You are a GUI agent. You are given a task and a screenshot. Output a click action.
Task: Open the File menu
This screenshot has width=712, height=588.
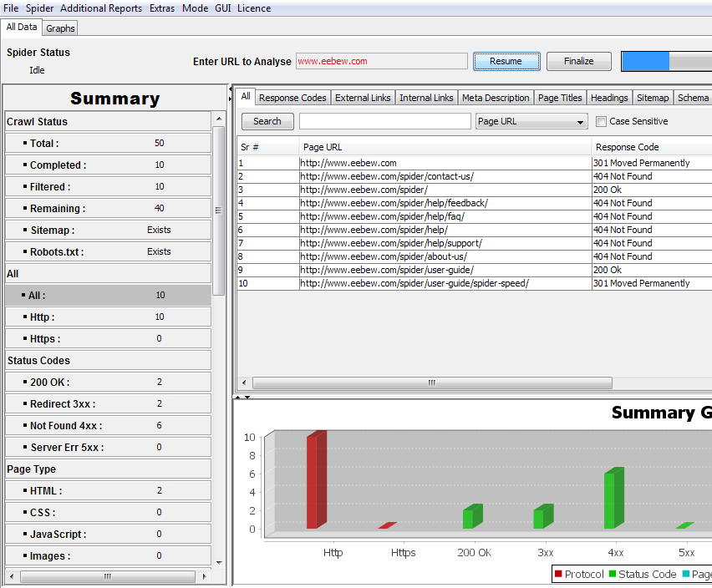pyautogui.click(x=11, y=8)
